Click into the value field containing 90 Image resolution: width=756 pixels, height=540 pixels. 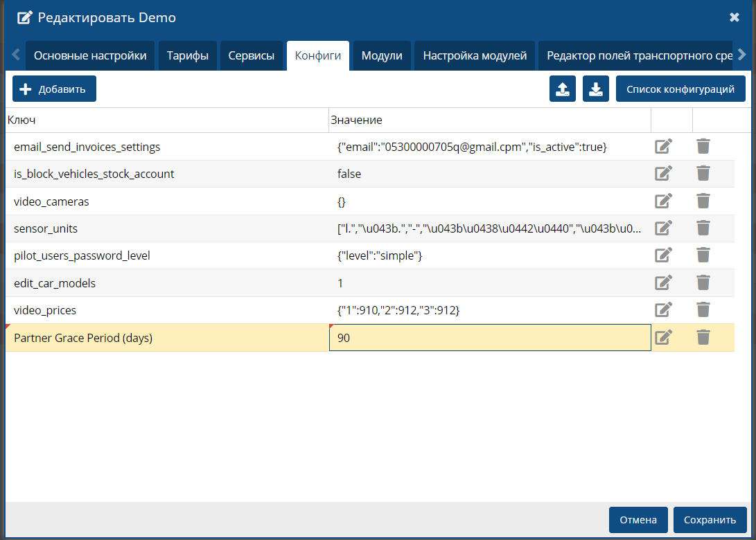pyautogui.click(x=489, y=338)
